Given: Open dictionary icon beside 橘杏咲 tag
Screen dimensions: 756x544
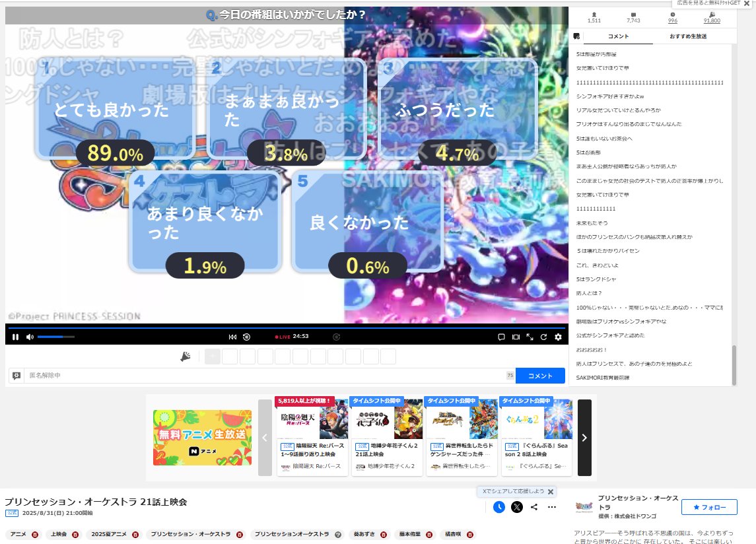Looking at the screenshot, I should pos(469,534).
